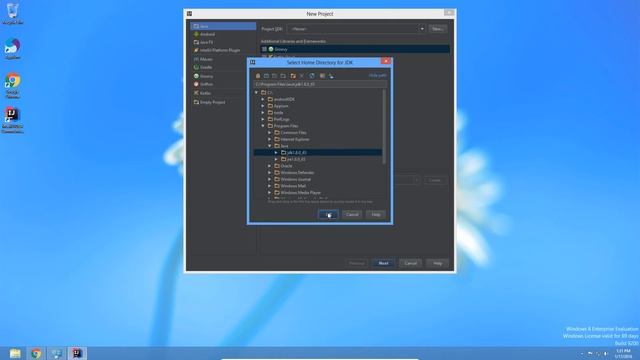Viewport: 640px width, 360px height.
Task: Click the module directory toolbar icon
Action: pyautogui.click(x=283, y=76)
